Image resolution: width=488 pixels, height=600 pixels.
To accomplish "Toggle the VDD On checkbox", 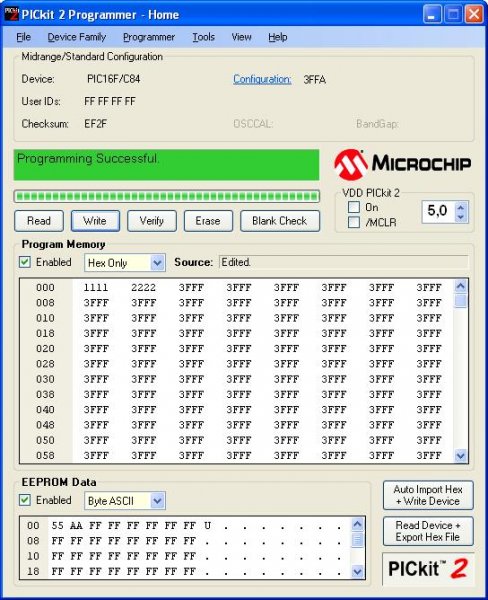I will (354, 207).
